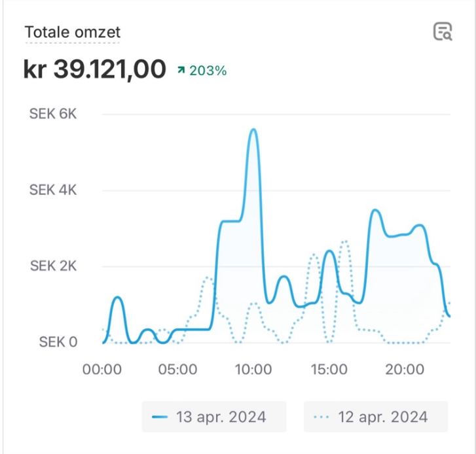Click the SEK 0 axis label
The image size is (476, 454).
pos(58,341)
